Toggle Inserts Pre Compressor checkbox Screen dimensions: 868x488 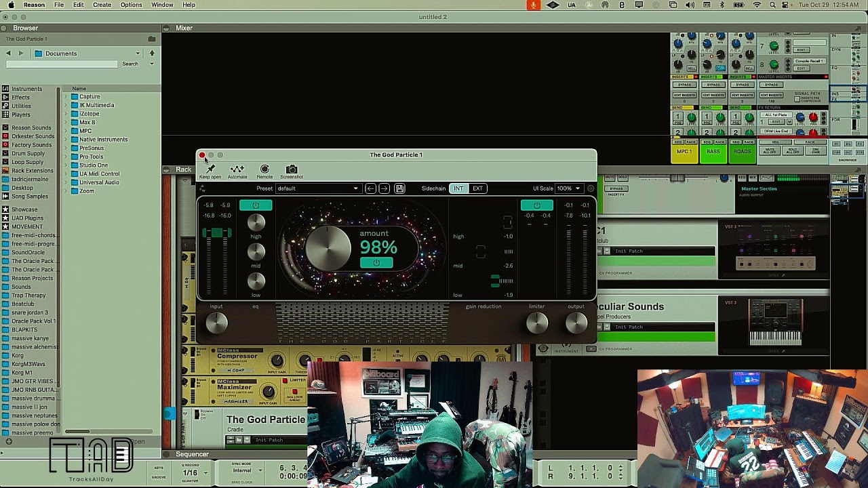(x=797, y=100)
